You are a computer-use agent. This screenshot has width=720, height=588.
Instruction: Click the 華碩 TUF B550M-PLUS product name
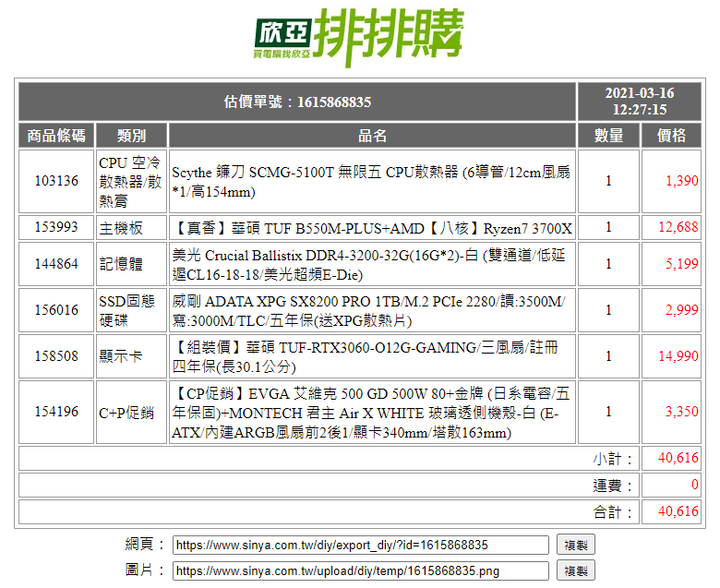pos(372,227)
